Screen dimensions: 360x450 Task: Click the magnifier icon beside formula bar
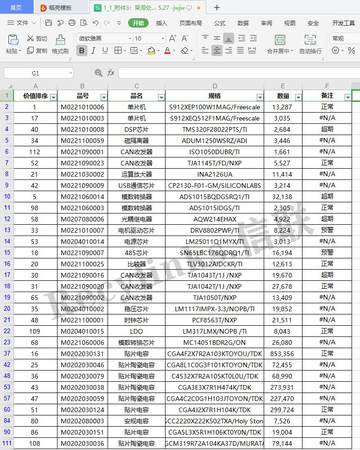[x=98, y=73]
